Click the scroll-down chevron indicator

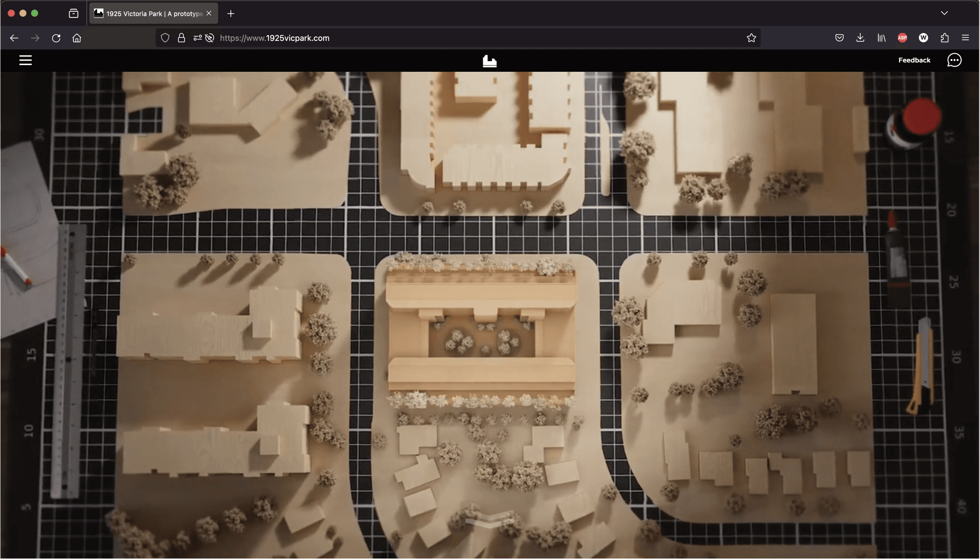(490, 519)
